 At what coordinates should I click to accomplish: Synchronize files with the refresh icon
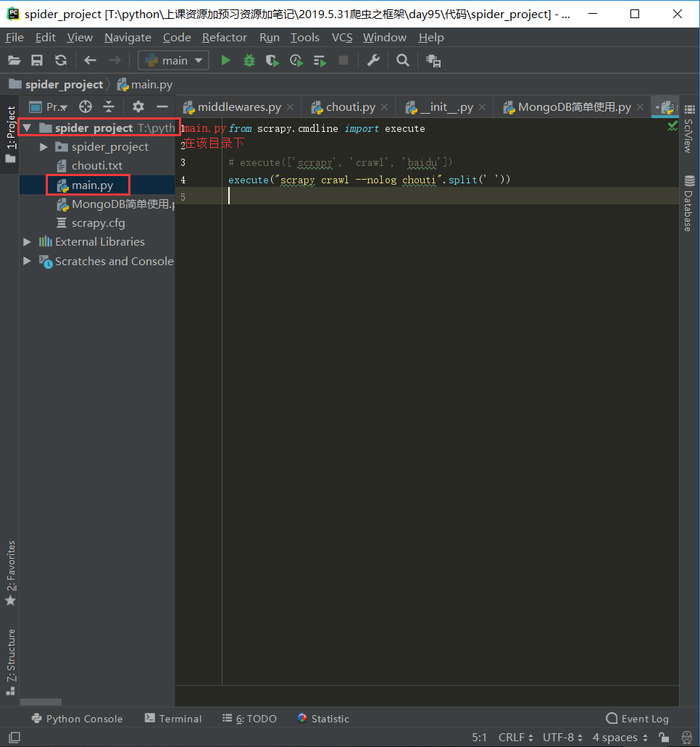pos(61,61)
